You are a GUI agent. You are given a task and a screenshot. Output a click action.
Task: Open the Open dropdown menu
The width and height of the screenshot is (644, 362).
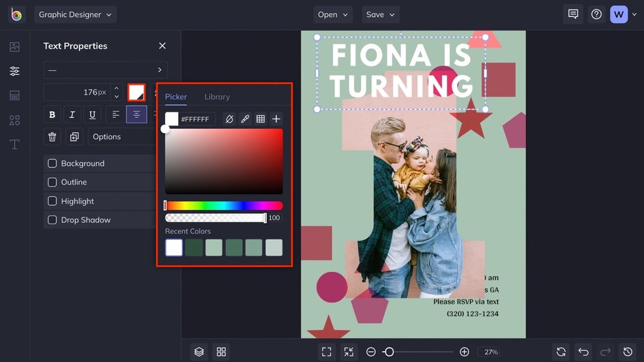pyautogui.click(x=333, y=14)
